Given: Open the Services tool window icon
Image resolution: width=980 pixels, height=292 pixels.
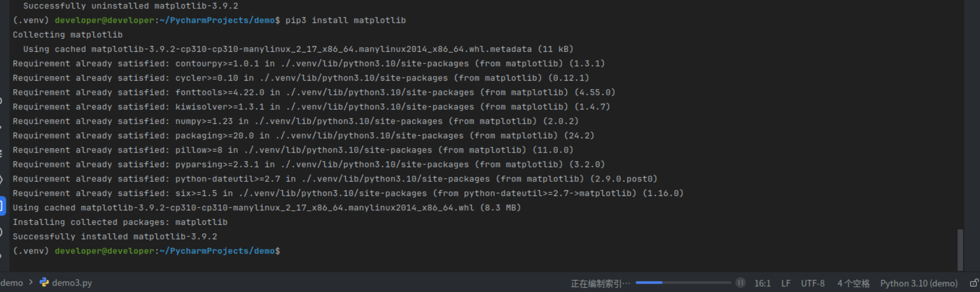Looking at the screenshot, I should point(2,180).
